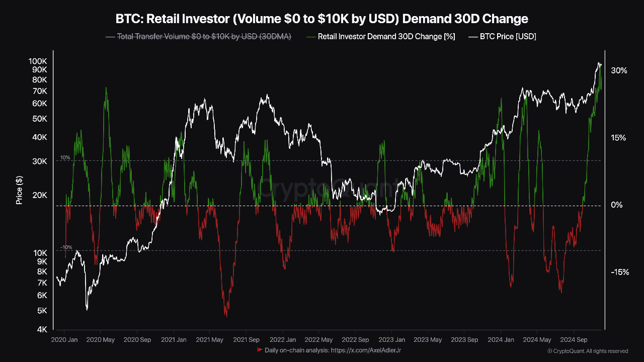Expand the 2024 Sep axis region
The width and height of the screenshot is (644, 362).
coord(574,340)
